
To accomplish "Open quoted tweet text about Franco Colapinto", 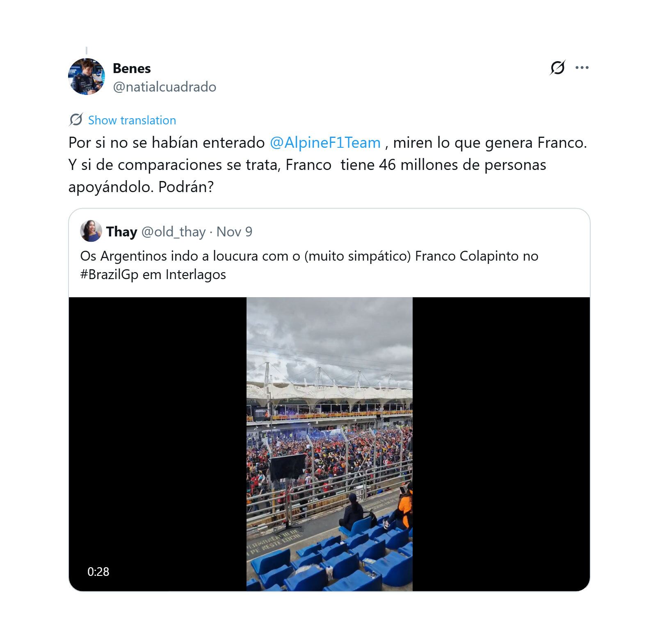I will pyautogui.click(x=309, y=256).
